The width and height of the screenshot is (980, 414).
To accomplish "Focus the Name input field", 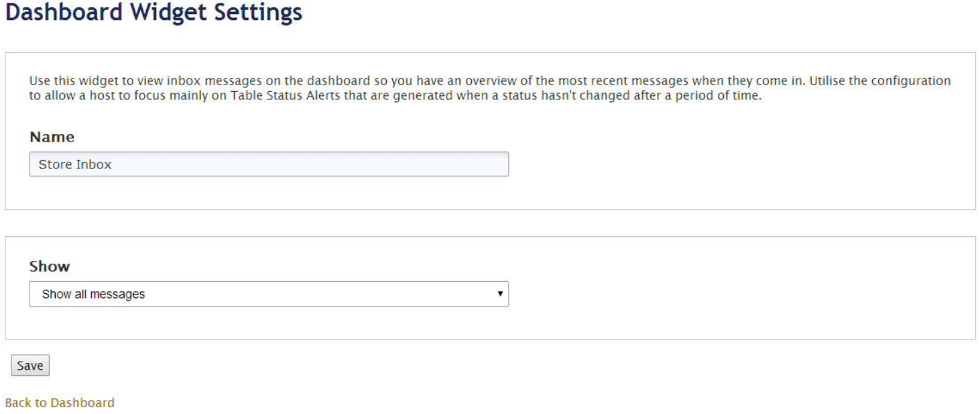I will tap(268, 164).
